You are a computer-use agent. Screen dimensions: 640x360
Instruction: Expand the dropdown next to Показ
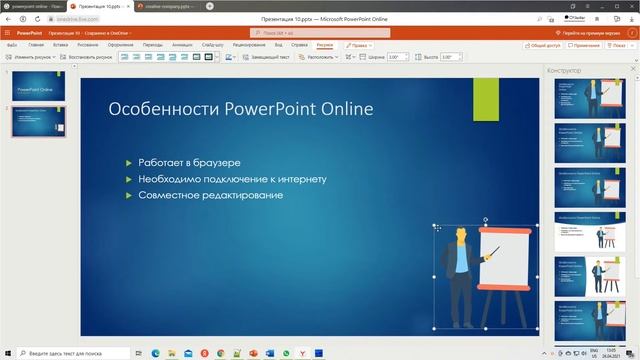pyautogui.click(x=633, y=45)
